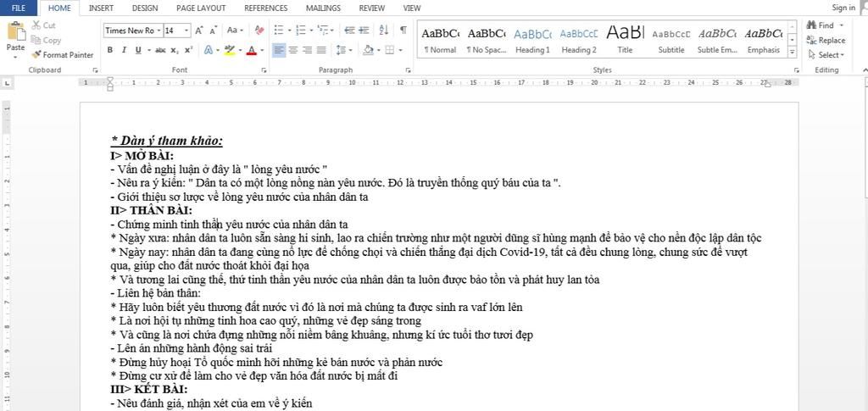Viewport: 868px width, 411px height.
Task: Increase font size with Grow Font icon
Action: pos(199,31)
